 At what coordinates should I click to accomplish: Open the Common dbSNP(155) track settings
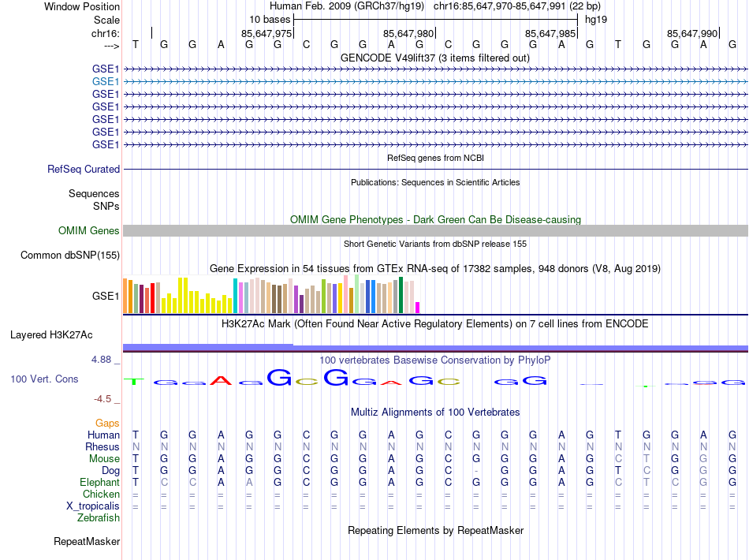70,256
